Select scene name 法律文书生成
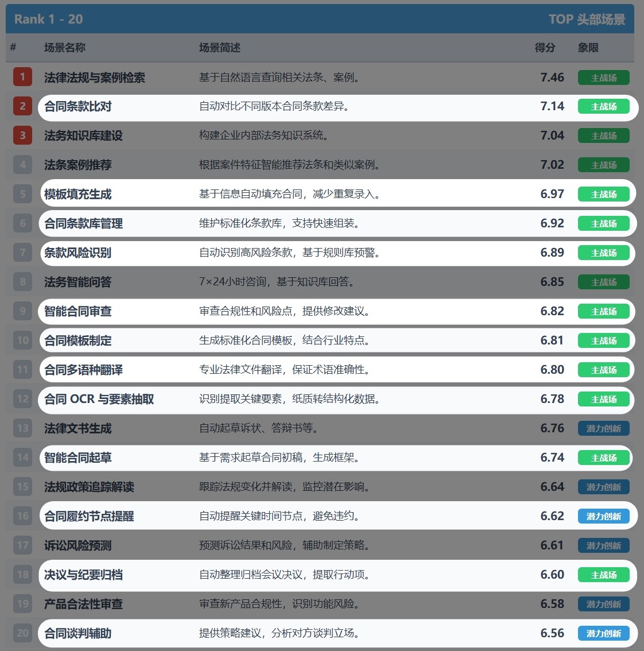Viewport: 644px width, 651px height. (x=78, y=428)
